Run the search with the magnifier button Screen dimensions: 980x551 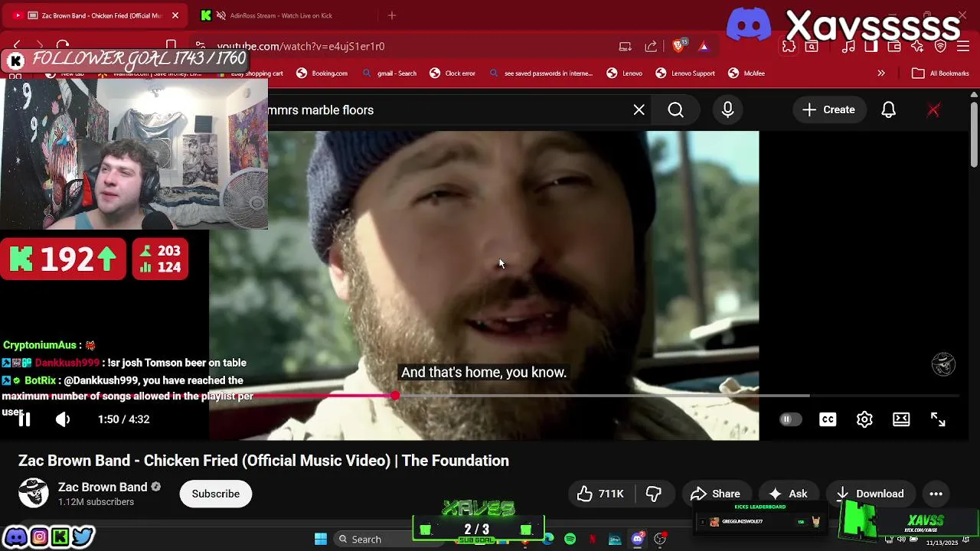(676, 110)
